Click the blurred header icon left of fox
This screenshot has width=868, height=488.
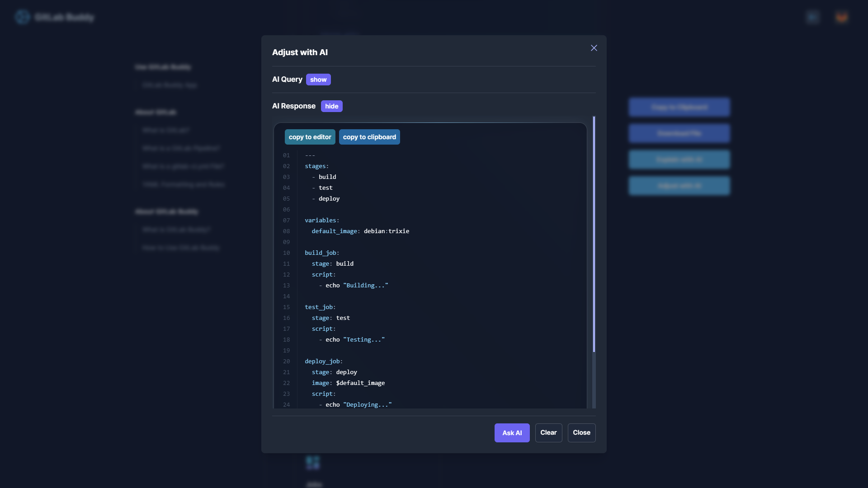pyautogui.click(x=812, y=17)
